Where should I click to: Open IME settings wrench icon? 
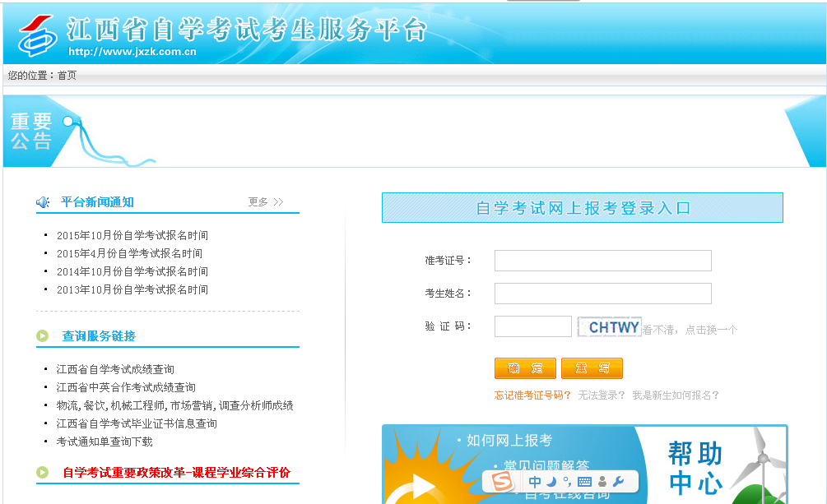point(619,481)
